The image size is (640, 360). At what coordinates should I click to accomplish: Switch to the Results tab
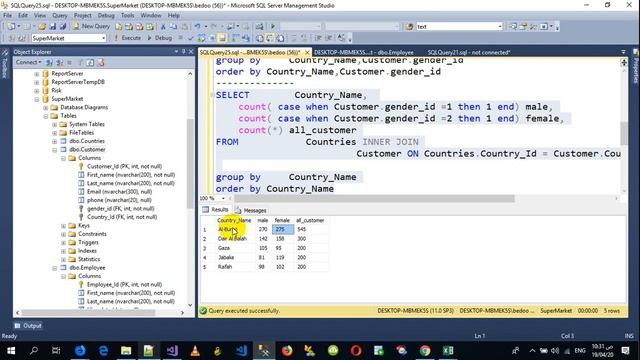(x=216, y=209)
